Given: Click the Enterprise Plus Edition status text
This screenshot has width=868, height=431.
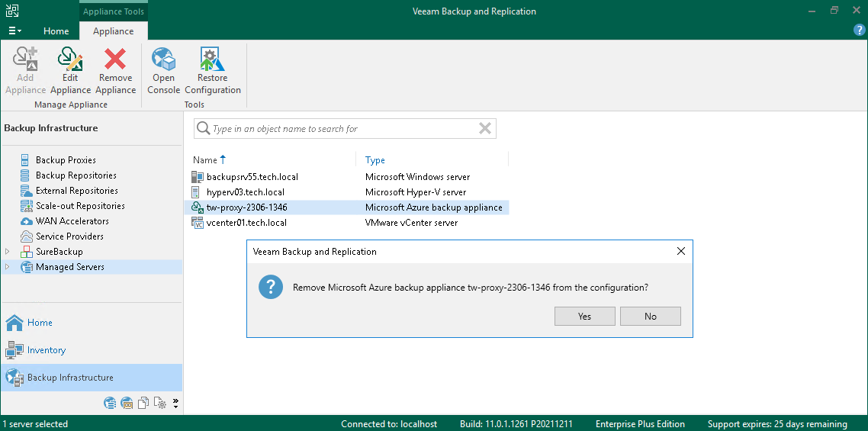Looking at the screenshot, I should (640, 424).
